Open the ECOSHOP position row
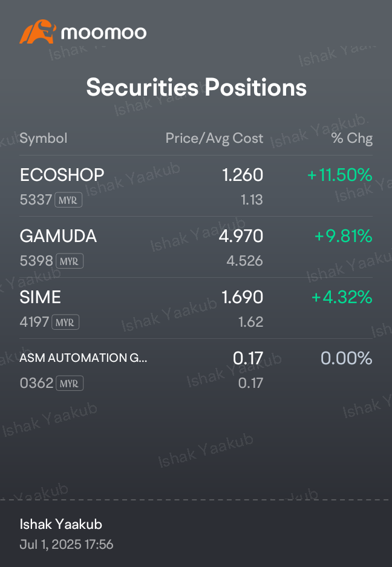Image resolution: width=392 pixels, height=567 pixels. pyautogui.click(x=196, y=186)
